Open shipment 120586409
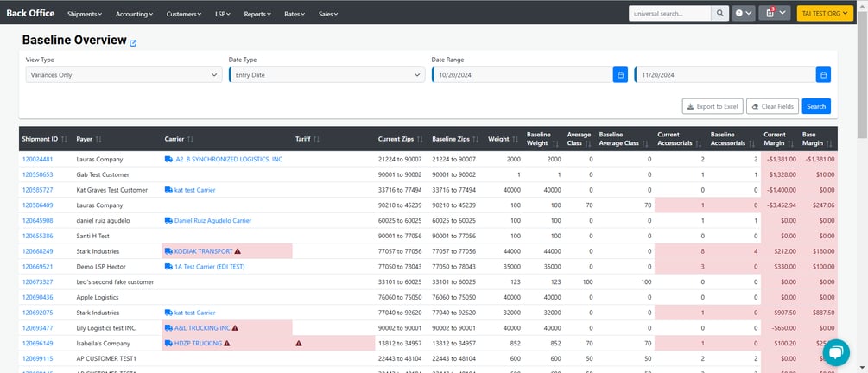The height and width of the screenshot is (373, 868). point(38,205)
